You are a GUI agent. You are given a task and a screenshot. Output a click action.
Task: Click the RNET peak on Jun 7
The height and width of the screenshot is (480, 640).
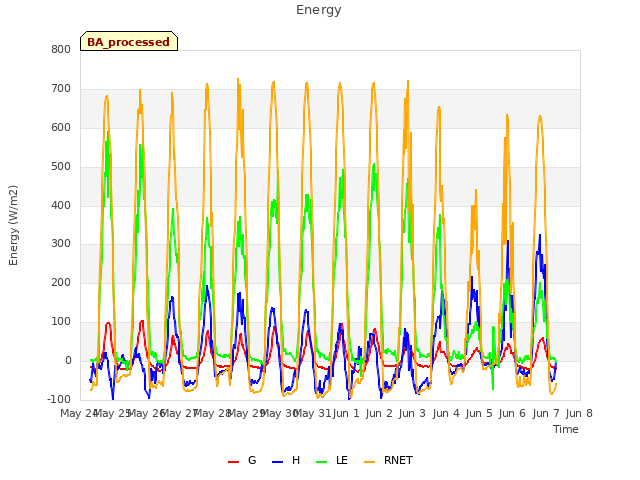540,116
